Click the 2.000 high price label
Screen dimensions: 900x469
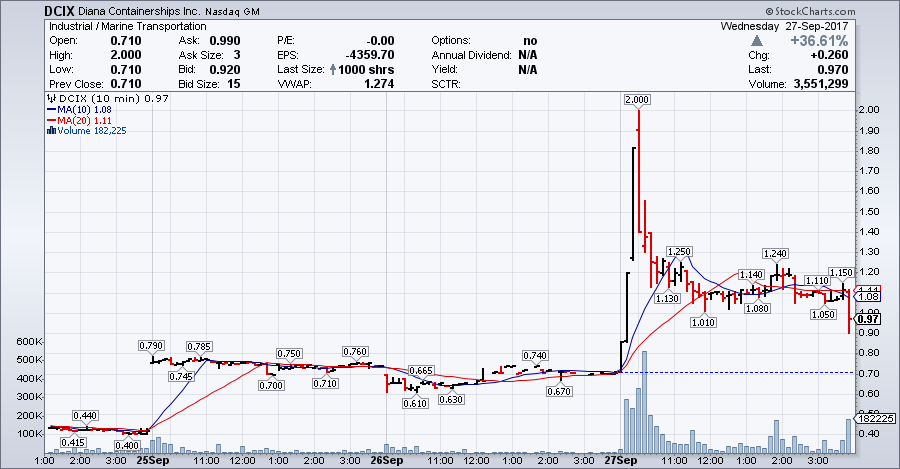pos(637,99)
